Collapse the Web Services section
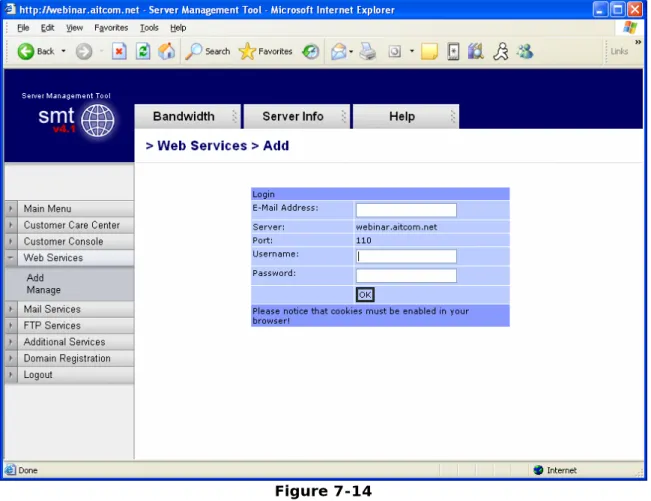 [11, 258]
